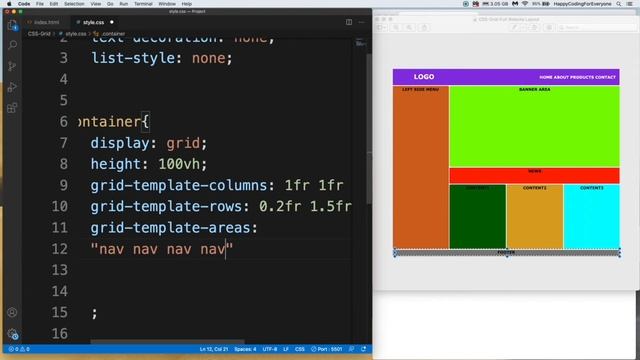Click Ln 12, Col 21 in status bar
Viewport: 640px width, 360px height.
[x=214, y=349]
